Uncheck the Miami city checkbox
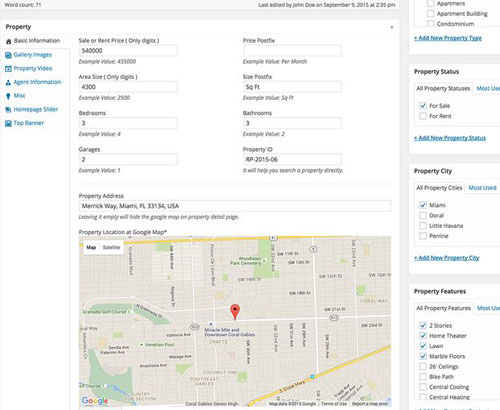This screenshot has width=500, height=410. pyautogui.click(x=423, y=205)
